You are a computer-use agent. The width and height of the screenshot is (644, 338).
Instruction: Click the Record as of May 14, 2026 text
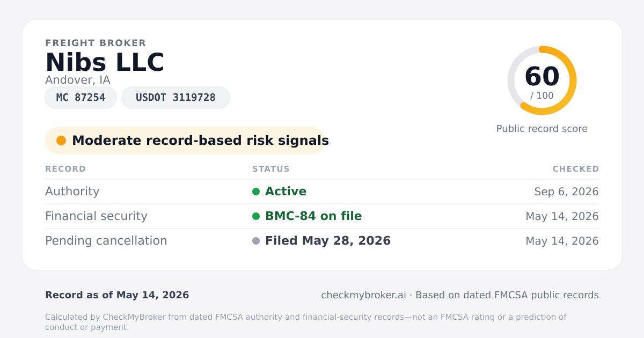pos(117,295)
